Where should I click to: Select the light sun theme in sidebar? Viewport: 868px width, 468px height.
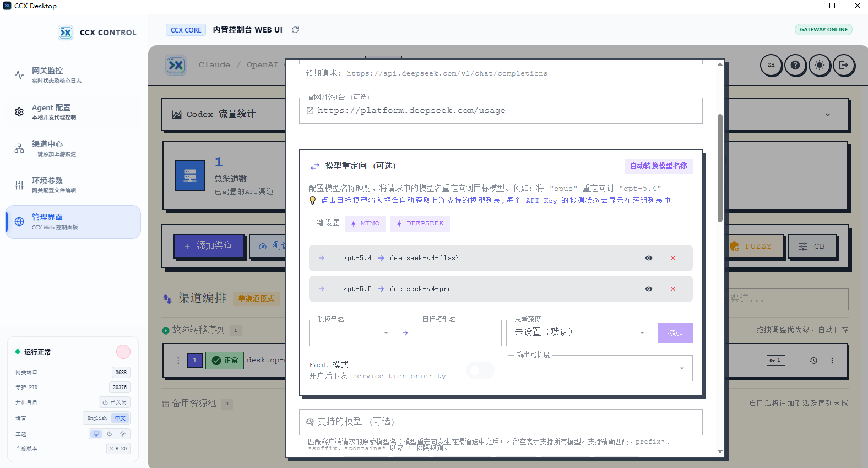123,434
